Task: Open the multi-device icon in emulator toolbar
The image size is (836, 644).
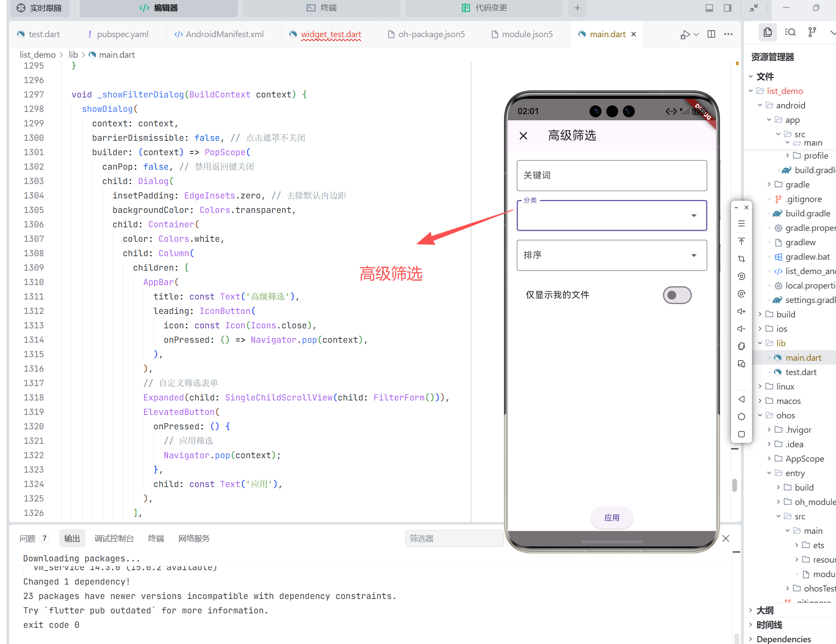Action: pos(742,364)
